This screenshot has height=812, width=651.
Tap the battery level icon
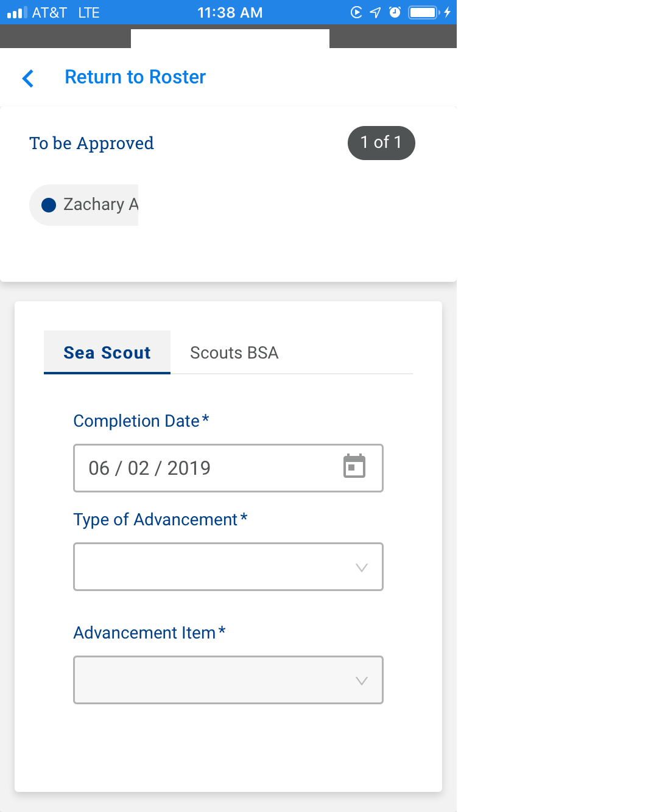pyautogui.click(x=423, y=13)
